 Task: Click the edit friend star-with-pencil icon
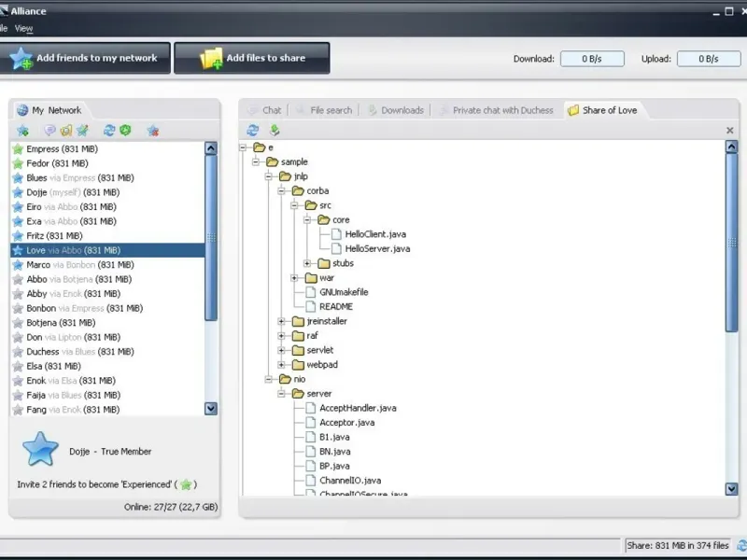(82, 130)
